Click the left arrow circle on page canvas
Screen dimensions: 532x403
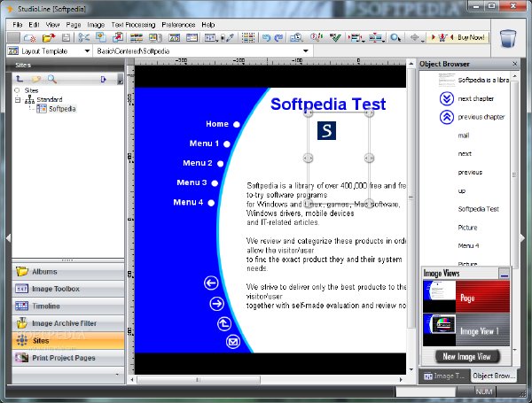(211, 283)
